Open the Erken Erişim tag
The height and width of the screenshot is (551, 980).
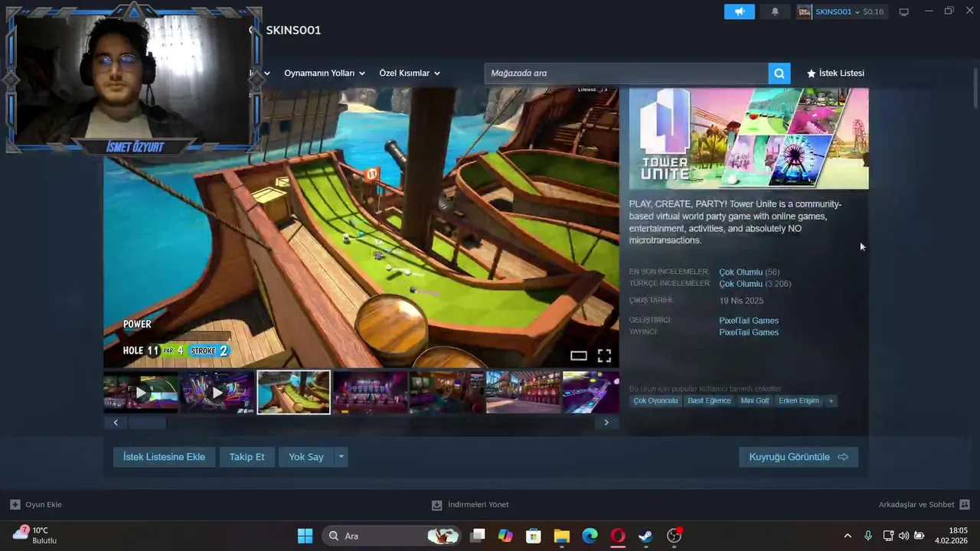pyautogui.click(x=799, y=401)
